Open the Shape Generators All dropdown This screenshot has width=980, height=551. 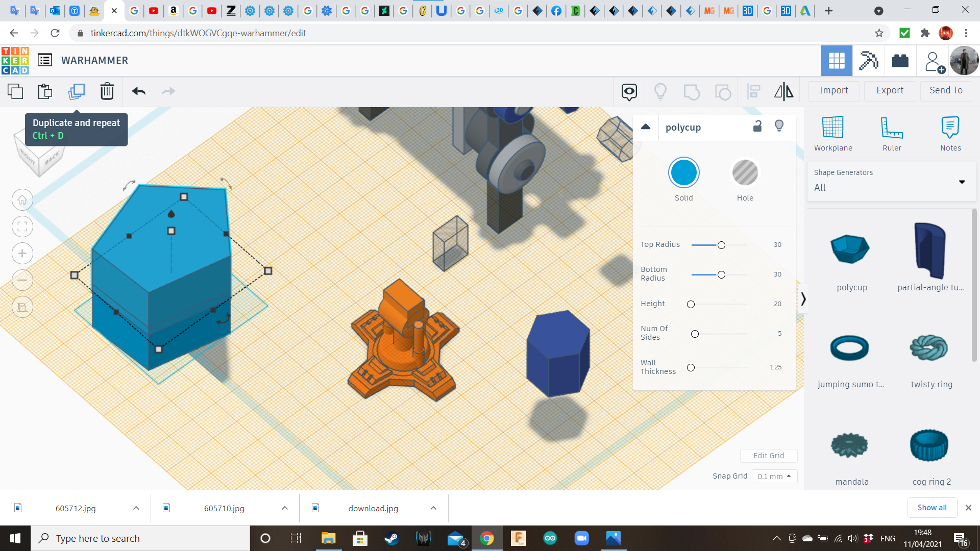[891, 181]
